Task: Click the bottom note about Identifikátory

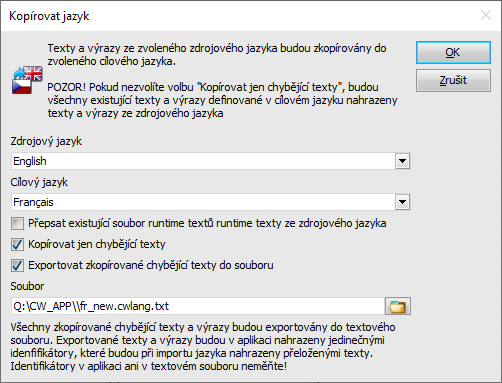Action: (x=203, y=347)
